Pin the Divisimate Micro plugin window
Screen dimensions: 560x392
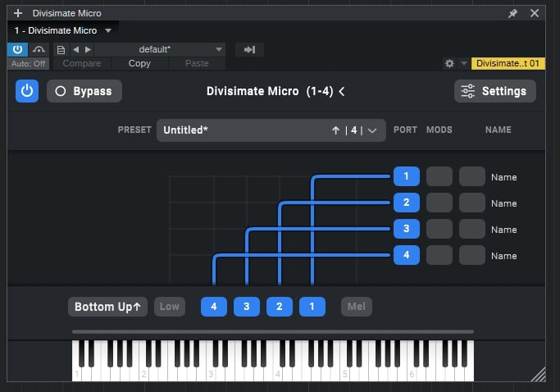[512, 14]
